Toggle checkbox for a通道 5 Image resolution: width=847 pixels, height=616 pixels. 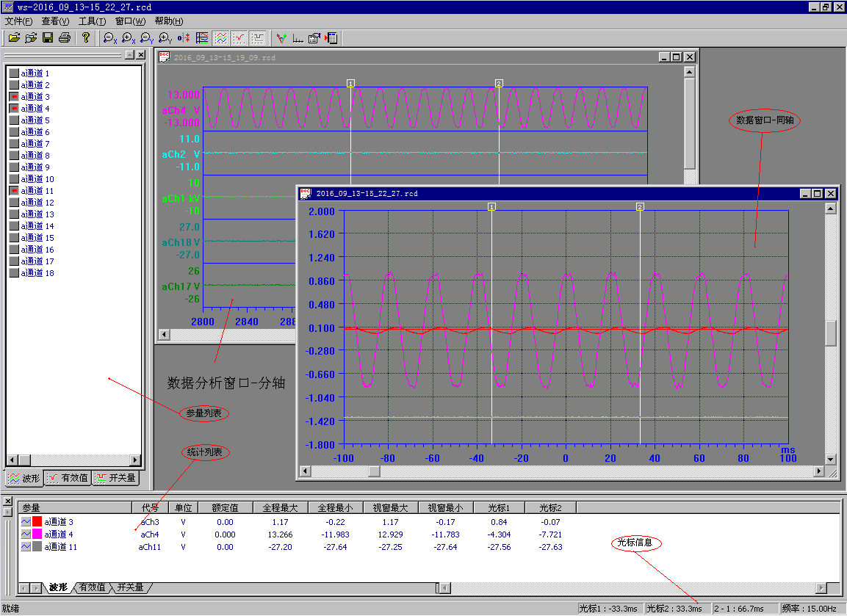(x=14, y=120)
